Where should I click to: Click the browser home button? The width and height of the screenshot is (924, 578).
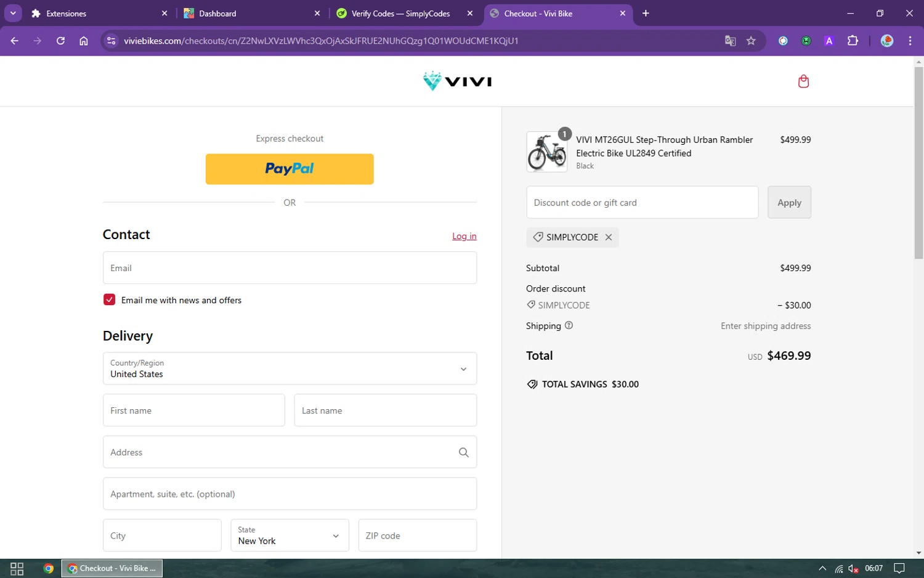(84, 41)
